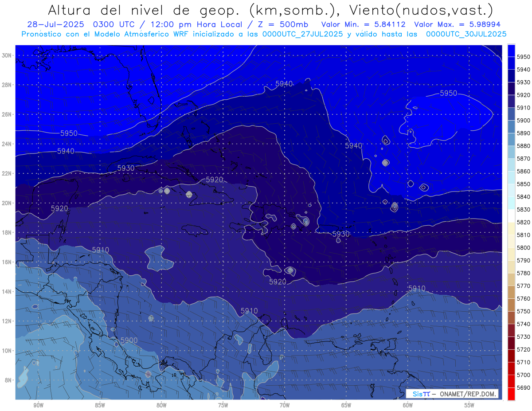Click the '16N' latitude axis label
532x411 pixels.
click(6, 262)
